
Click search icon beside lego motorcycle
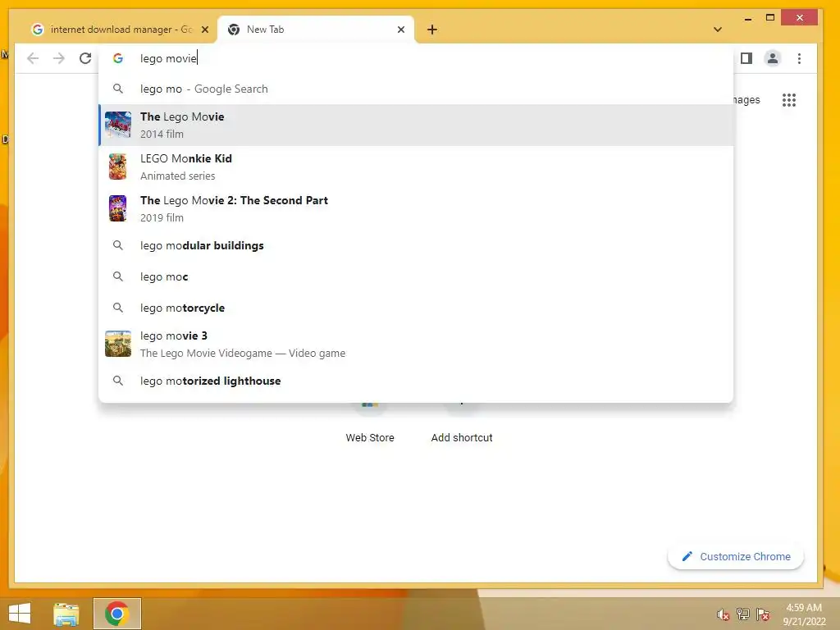click(x=118, y=308)
